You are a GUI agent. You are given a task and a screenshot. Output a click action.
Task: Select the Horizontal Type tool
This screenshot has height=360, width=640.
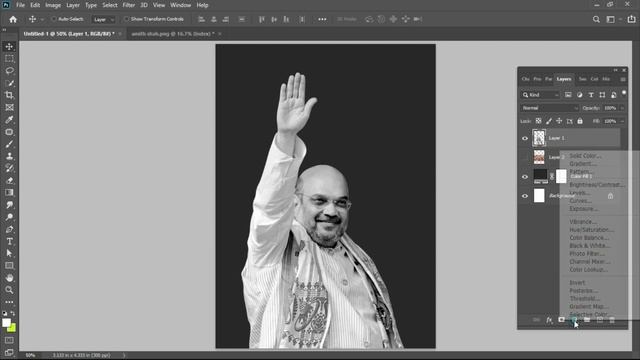pos(9,241)
